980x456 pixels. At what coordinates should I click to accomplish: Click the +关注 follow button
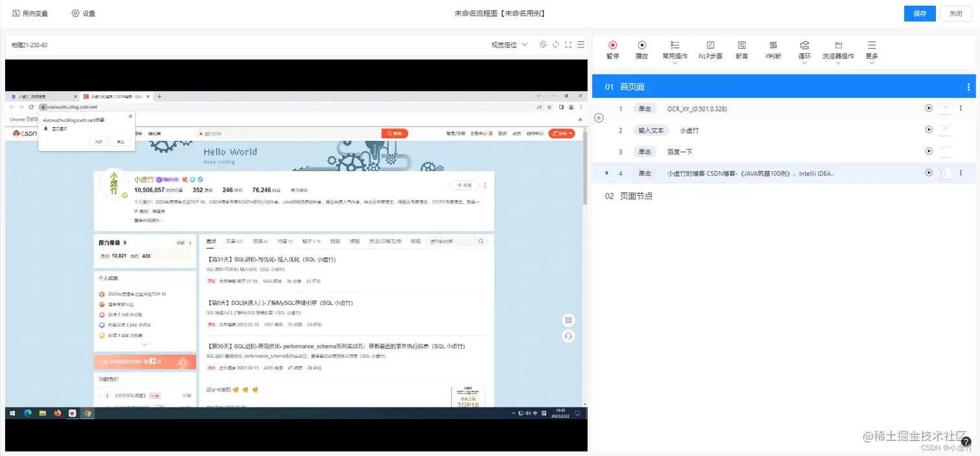[465, 186]
